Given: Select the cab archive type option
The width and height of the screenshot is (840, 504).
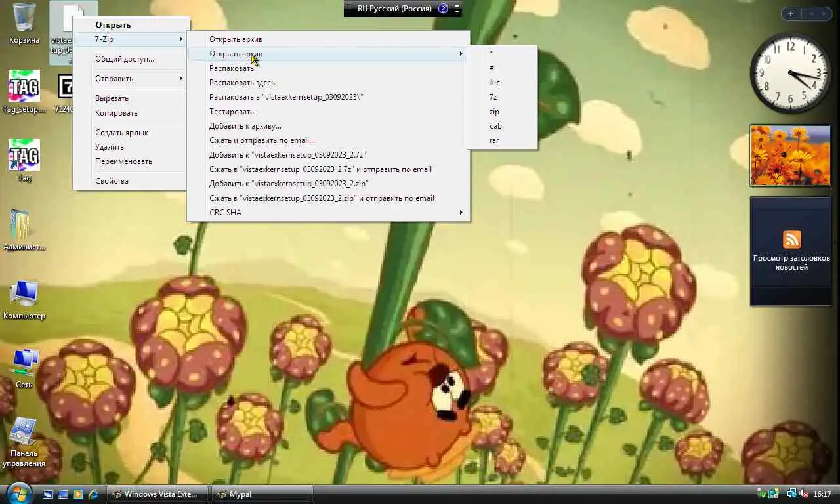Looking at the screenshot, I should 502,126.
